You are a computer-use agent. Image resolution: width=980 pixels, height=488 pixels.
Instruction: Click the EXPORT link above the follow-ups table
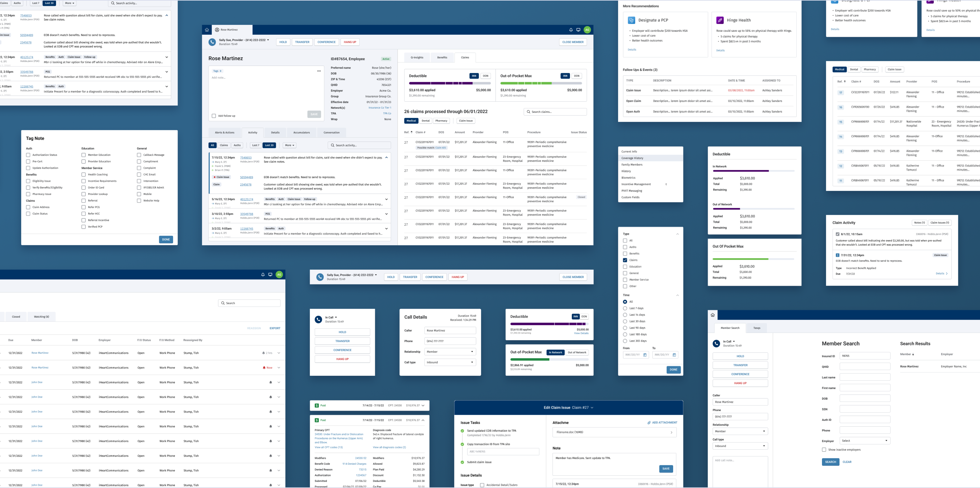pos(275,328)
